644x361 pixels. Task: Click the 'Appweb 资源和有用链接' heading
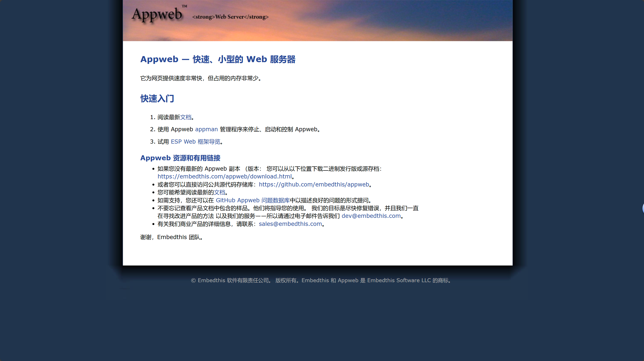coord(180,158)
